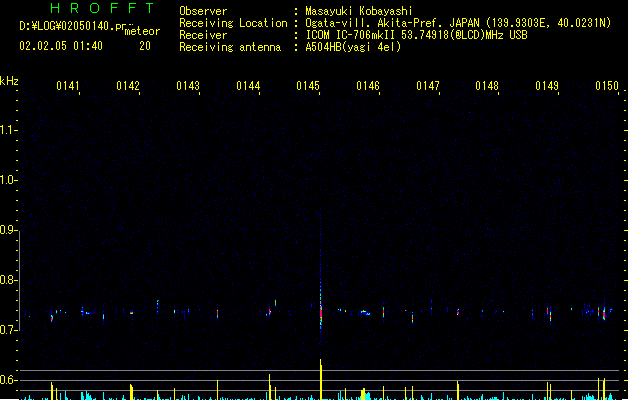This screenshot has width=629, height=400.
Task: Click the Receiver label
Action: (203, 35)
